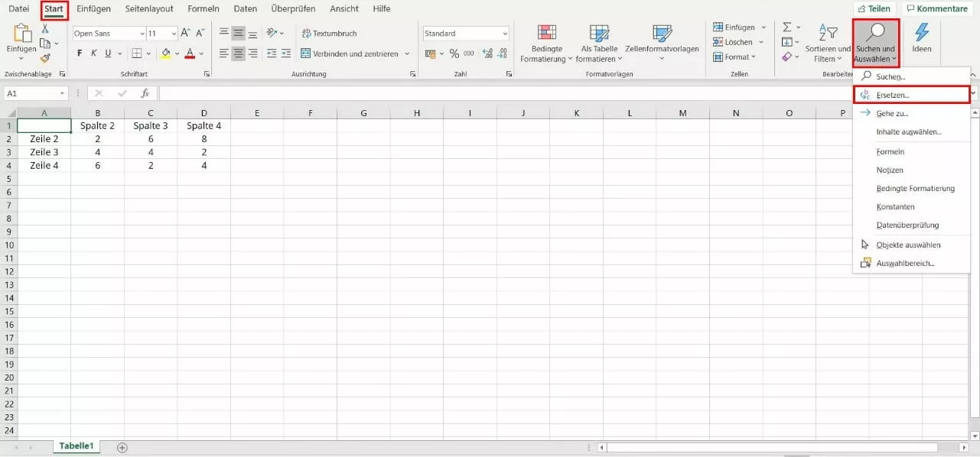Apply the cell borders icon

click(x=136, y=53)
